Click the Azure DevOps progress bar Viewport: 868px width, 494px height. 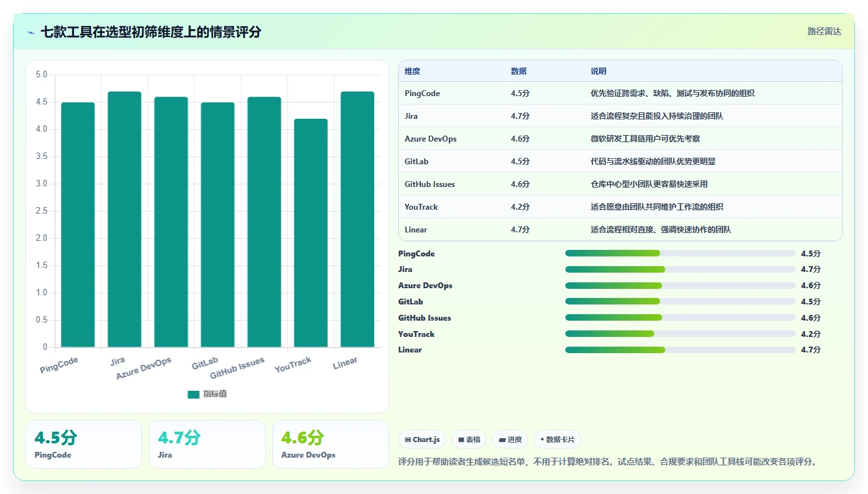point(680,286)
